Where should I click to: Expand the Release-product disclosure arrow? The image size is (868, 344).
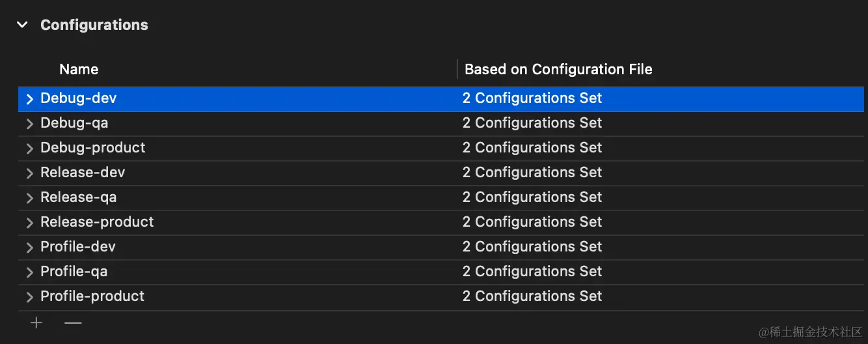click(x=29, y=223)
